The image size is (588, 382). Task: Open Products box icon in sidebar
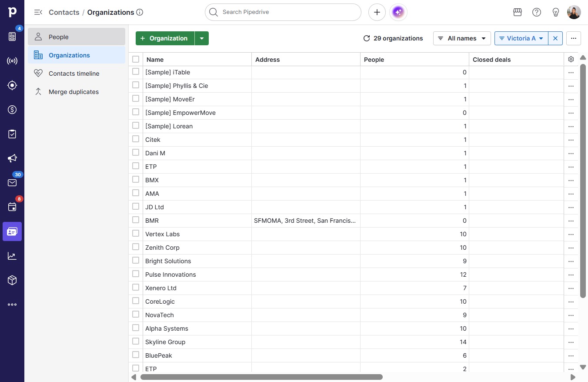click(x=12, y=280)
